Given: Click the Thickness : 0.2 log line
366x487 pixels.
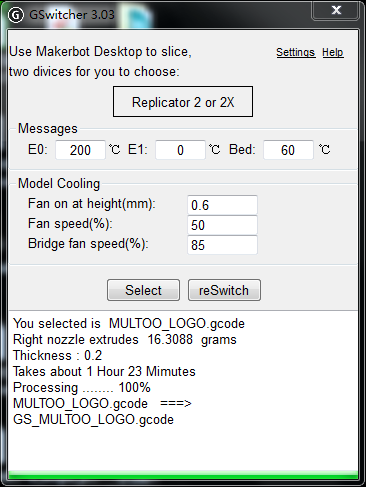Looking at the screenshot, I should click(57, 355).
